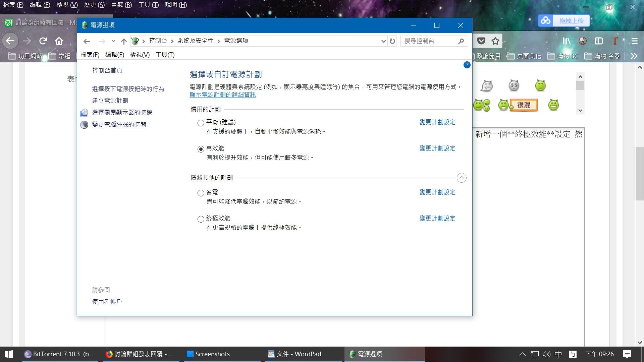Select the 平衡 (建議) power plan
The image size is (644, 362).
click(201, 123)
